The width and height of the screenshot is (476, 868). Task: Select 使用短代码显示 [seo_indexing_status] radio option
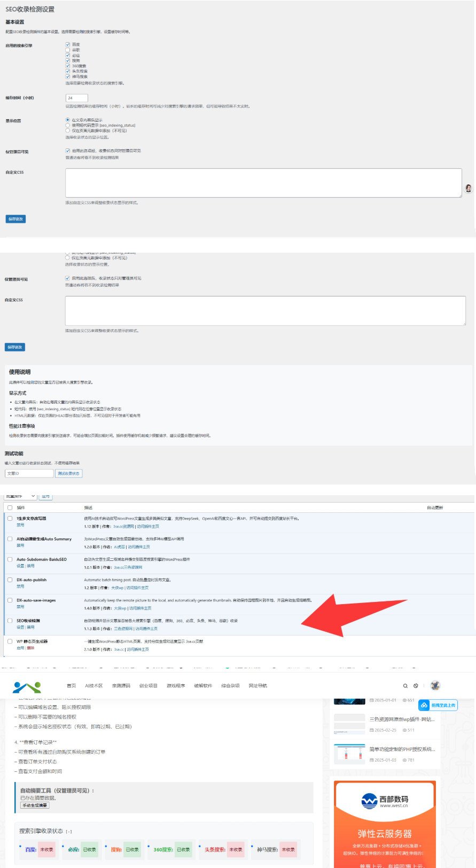[68, 125]
